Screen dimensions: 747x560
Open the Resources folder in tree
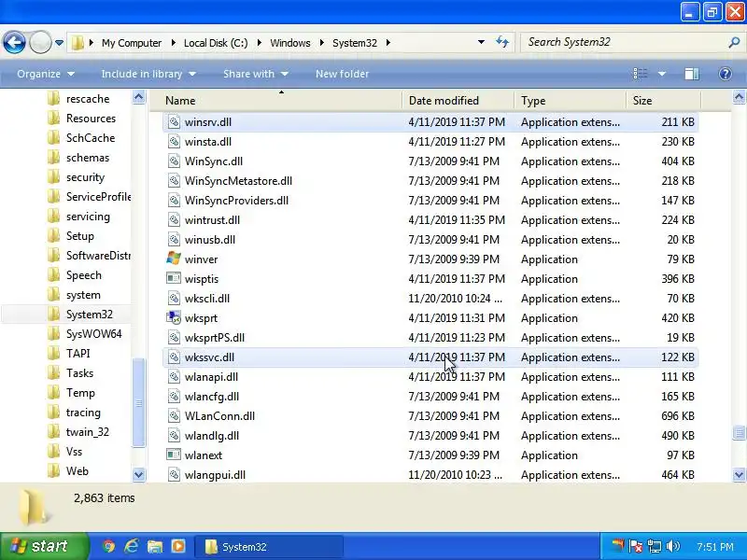[91, 119]
